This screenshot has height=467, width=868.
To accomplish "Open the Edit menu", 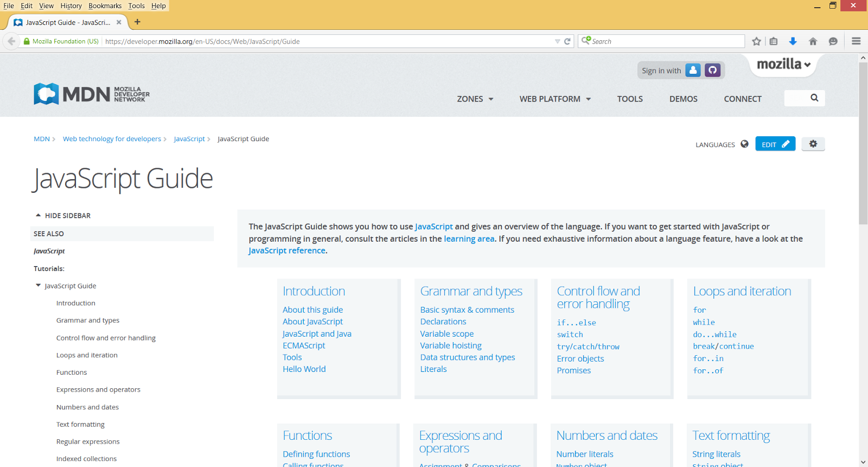I will [x=27, y=5].
